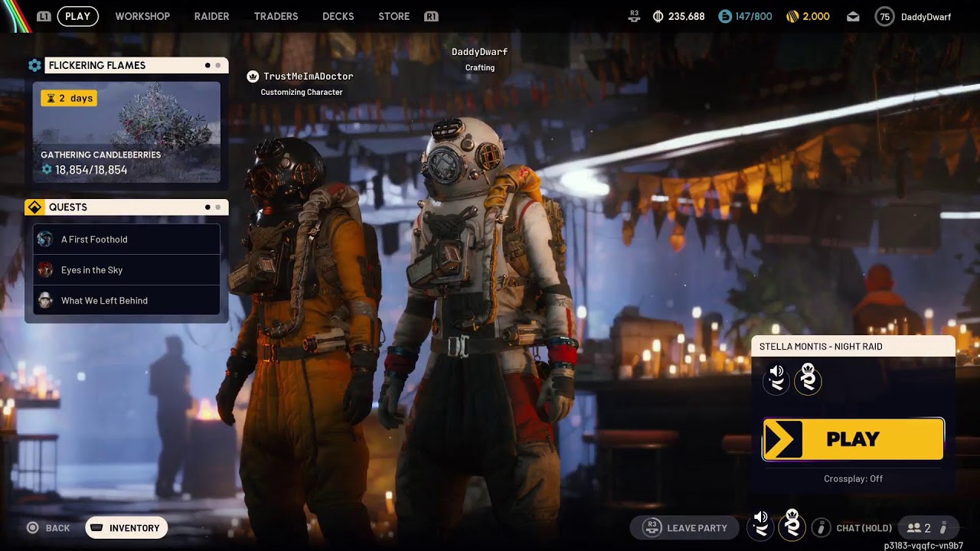Start matchmaking with the yellow PLAY button

853,439
